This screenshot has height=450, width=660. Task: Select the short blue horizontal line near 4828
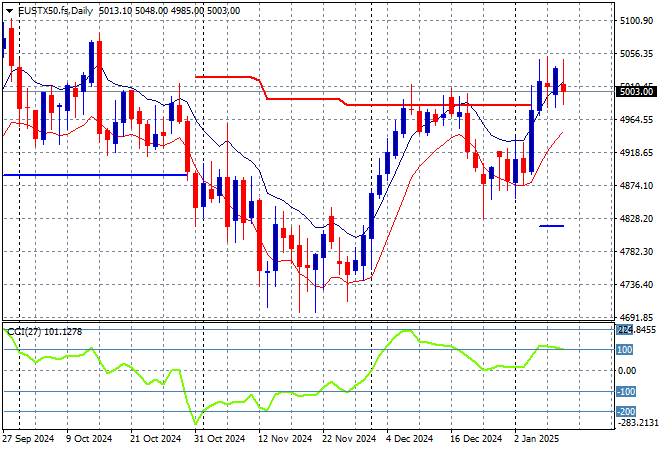pyautogui.click(x=551, y=226)
